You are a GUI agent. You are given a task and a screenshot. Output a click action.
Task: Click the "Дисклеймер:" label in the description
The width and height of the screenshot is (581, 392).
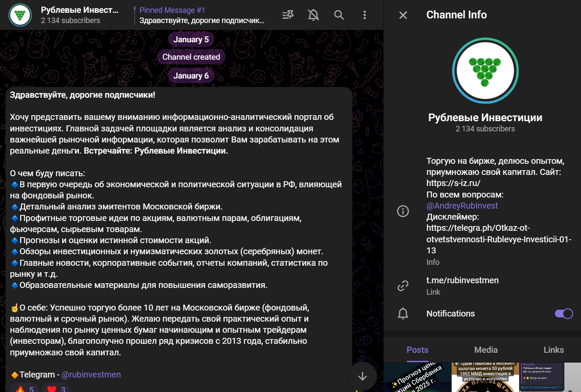[x=453, y=217]
